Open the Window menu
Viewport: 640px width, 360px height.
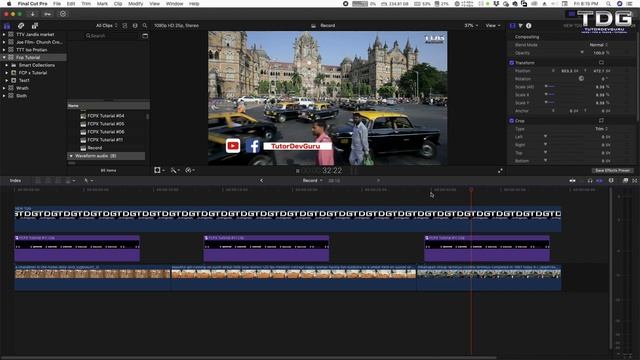point(174,4)
